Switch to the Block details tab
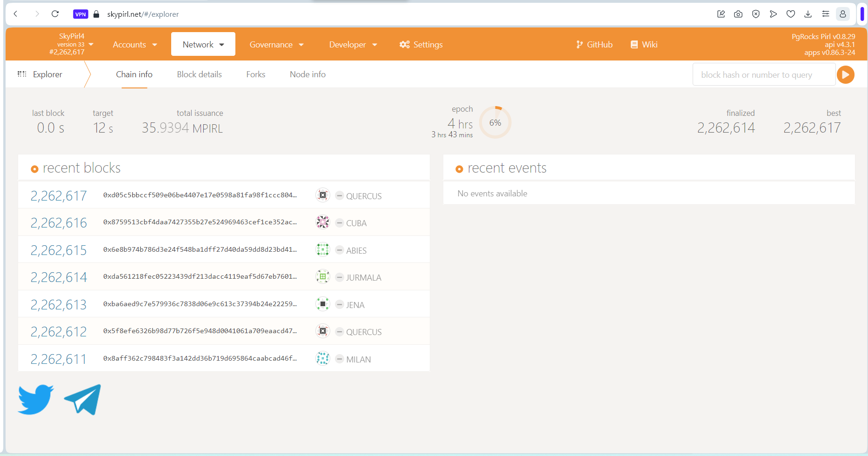The image size is (868, 456). point(199,74)
